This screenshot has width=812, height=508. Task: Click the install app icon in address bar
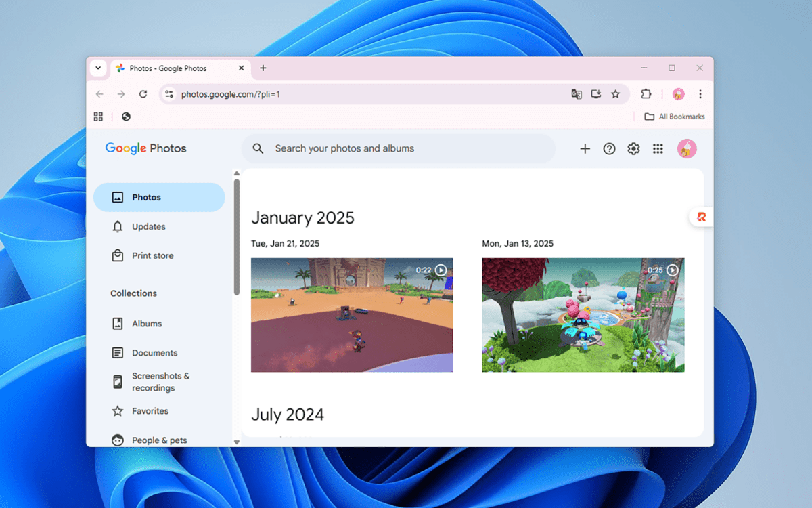(x=595, y=94)
